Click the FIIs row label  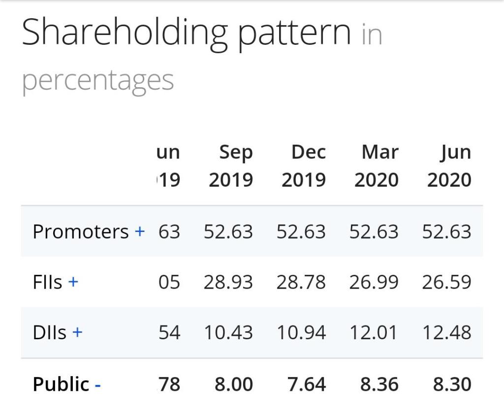coord(47,282)
